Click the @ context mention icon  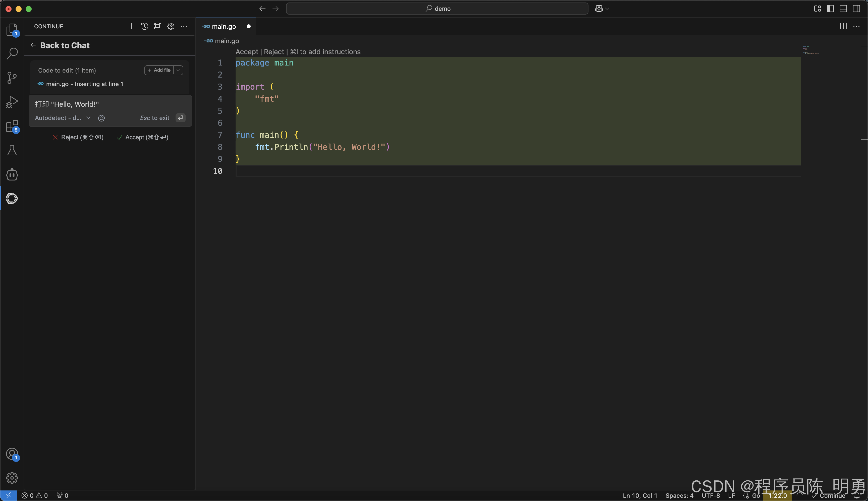101,118
